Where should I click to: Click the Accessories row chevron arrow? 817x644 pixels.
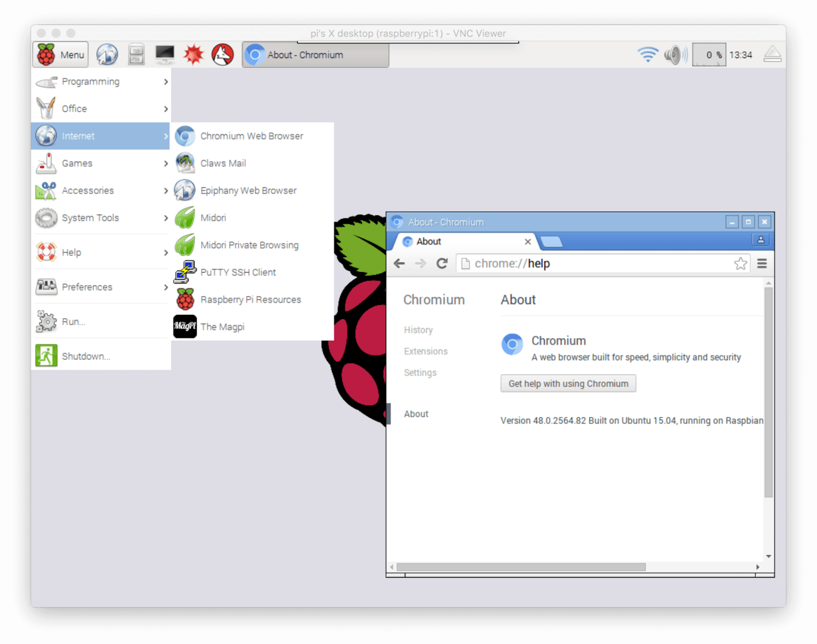tap(165, 190)
